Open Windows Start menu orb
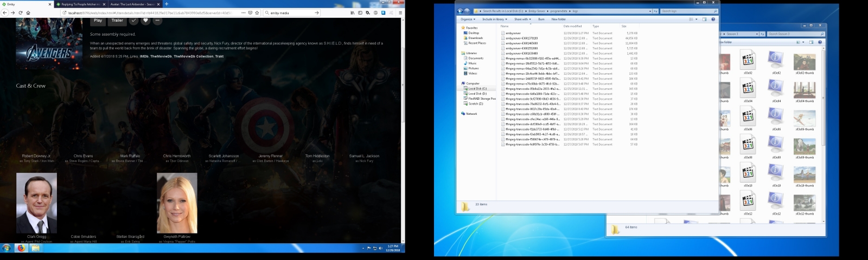868x260 pixels. (7, 248)
